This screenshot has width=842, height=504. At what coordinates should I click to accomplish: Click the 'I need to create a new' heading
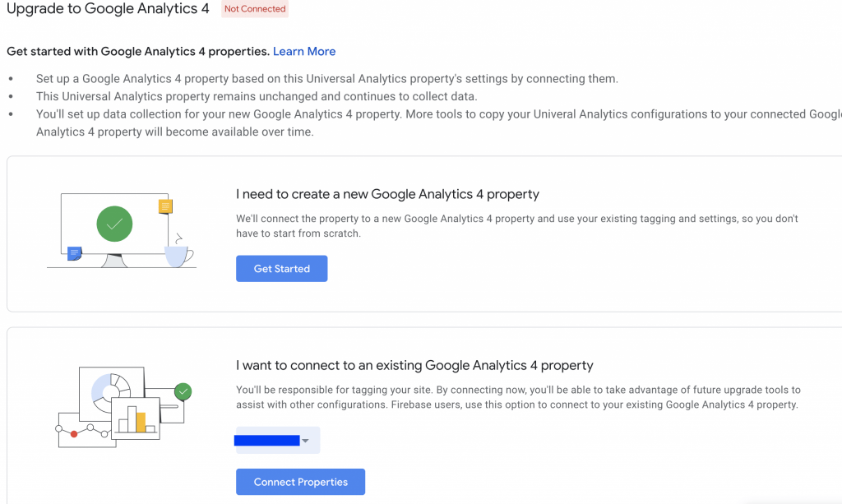coord(387,194)
